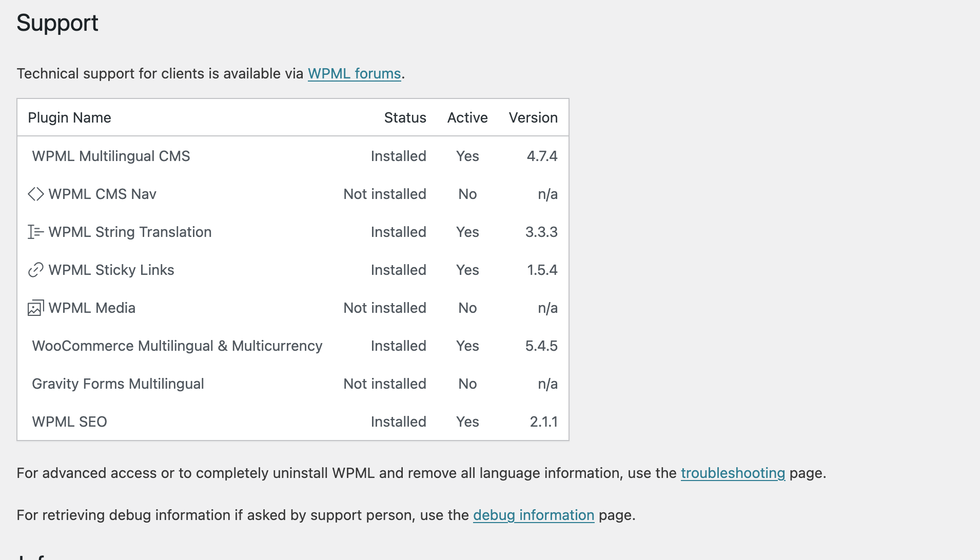
Task: Select the WPML SEO plugin name
Action: [69, 422]
